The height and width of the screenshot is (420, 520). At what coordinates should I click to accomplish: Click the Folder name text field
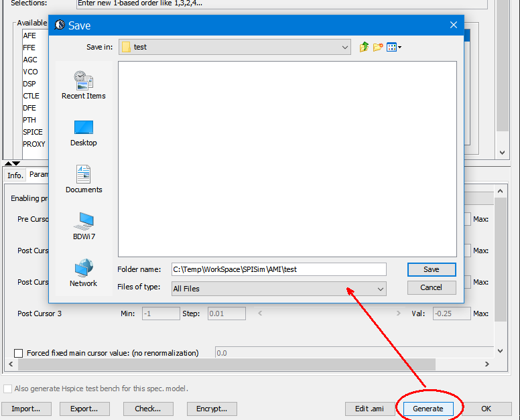278,269
